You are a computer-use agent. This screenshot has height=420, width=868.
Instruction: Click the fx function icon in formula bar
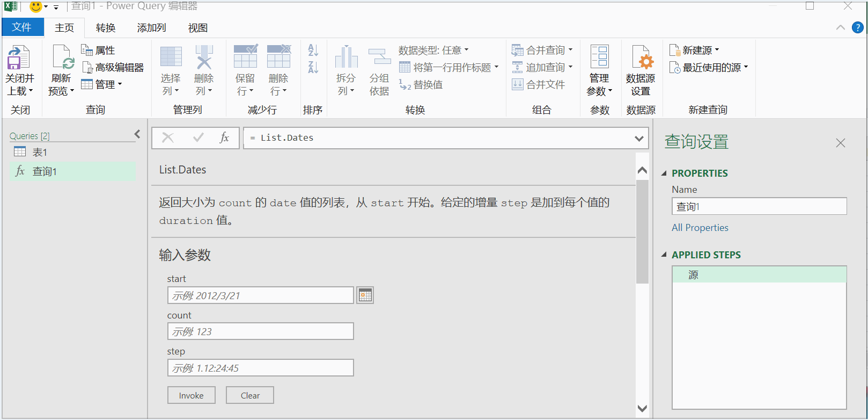click(224, 137)
